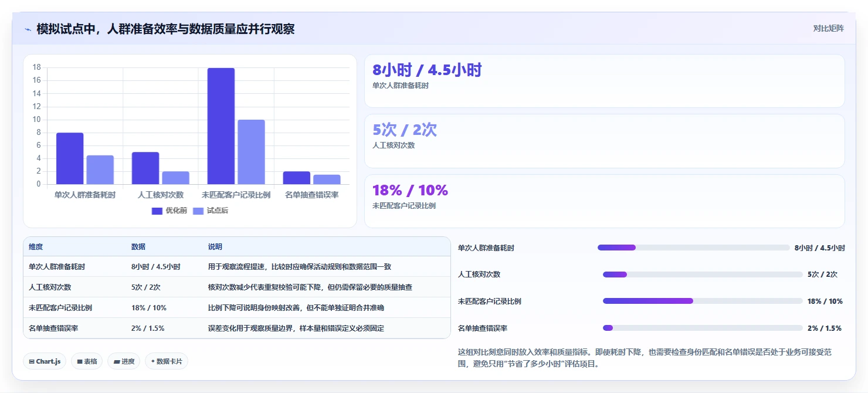868x393 pixels.
Task: Click chart x-axis label 单次人群准备耗时
Action: [x=85, y=195]
